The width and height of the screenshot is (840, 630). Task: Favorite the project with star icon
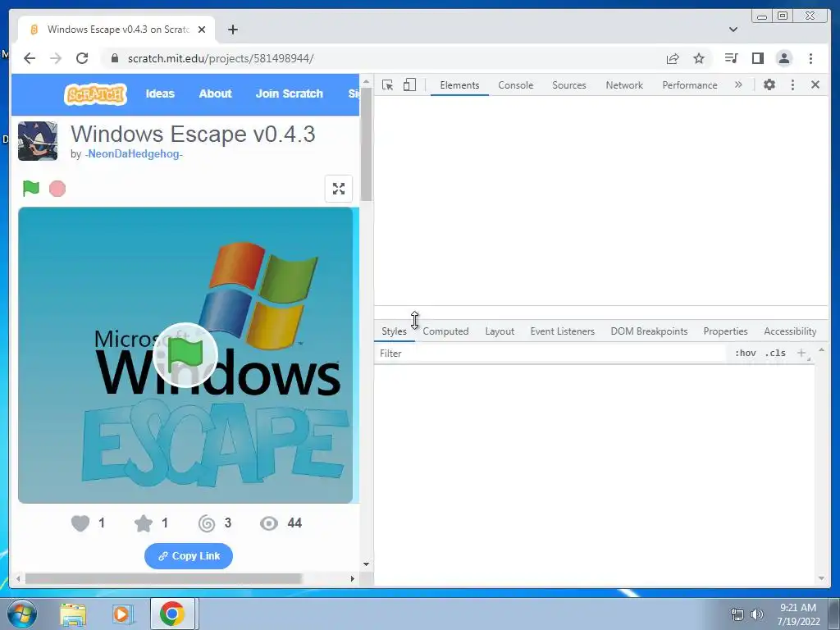click(144, 523)
